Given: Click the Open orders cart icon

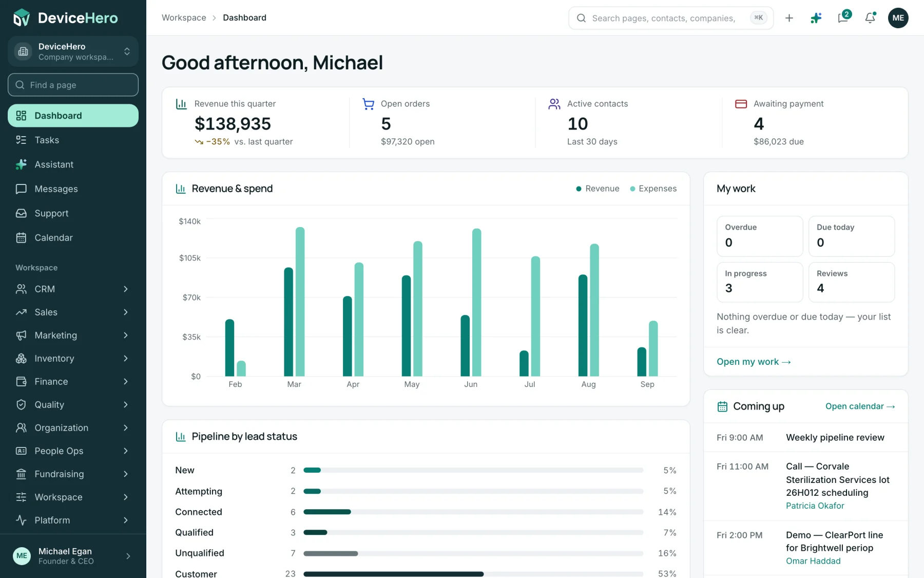Looking at the screenshot, I should 368,104.
